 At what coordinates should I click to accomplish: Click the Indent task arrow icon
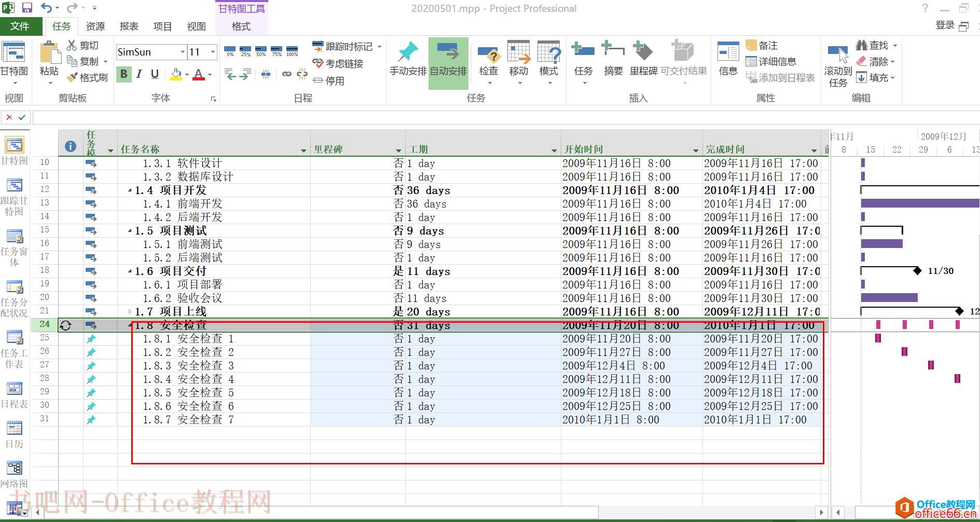245,74
